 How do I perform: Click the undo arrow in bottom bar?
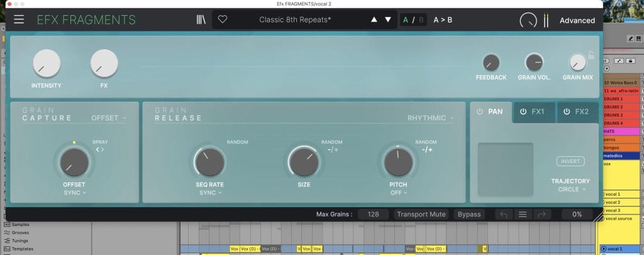tap(503, 214)
